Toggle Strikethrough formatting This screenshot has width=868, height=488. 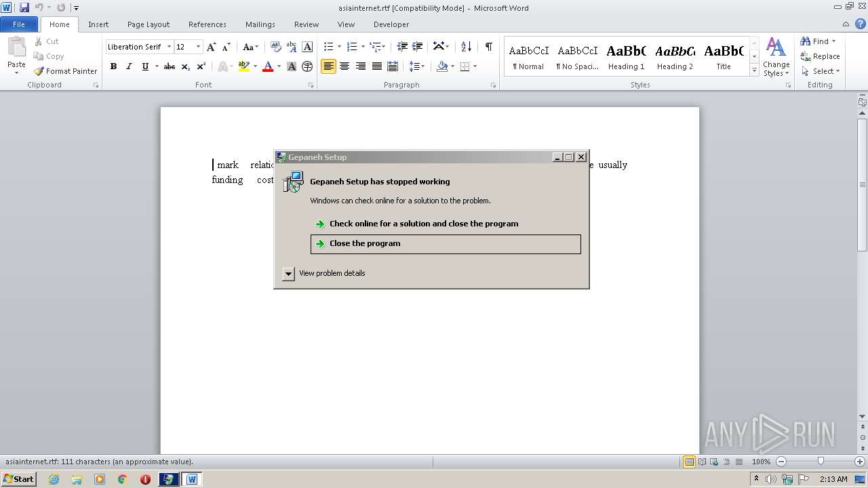tap(170, 66)
